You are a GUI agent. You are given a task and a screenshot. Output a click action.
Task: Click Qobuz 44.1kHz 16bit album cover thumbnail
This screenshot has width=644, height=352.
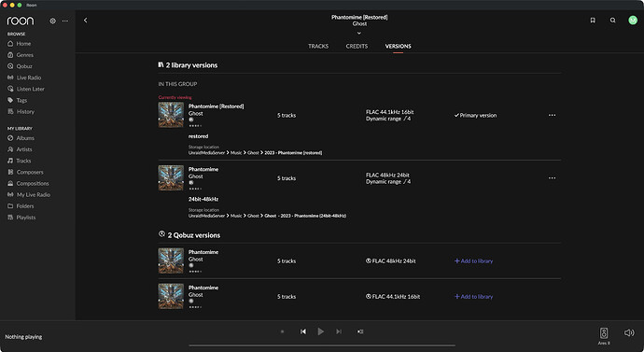pyautogui.click(x=171, y=296)
